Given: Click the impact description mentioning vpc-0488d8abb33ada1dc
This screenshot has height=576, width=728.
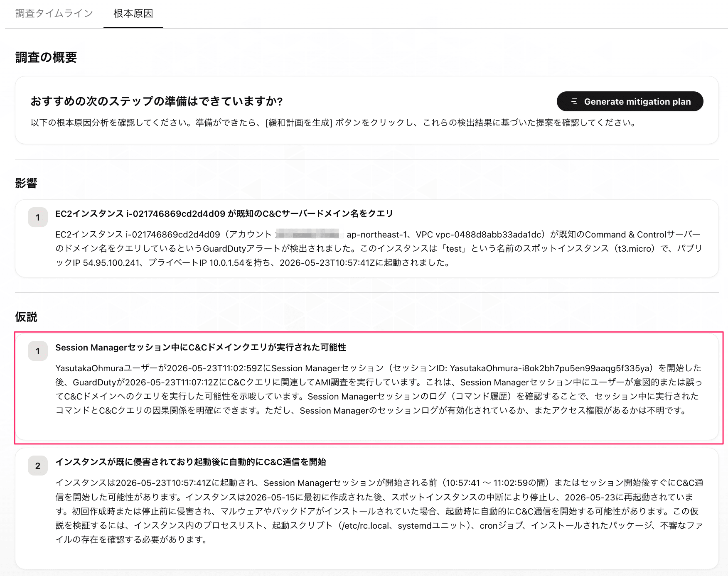Looking at the screenshot, I should click(x=379, y=248).
